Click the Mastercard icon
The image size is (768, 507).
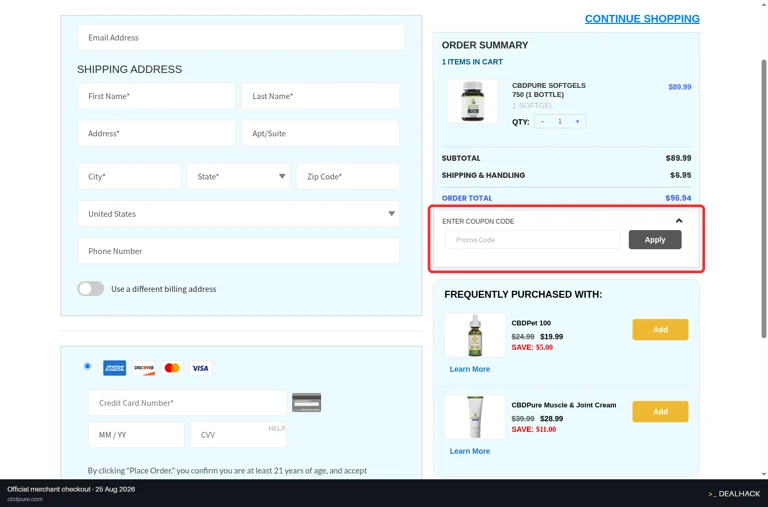click(172, 368)
